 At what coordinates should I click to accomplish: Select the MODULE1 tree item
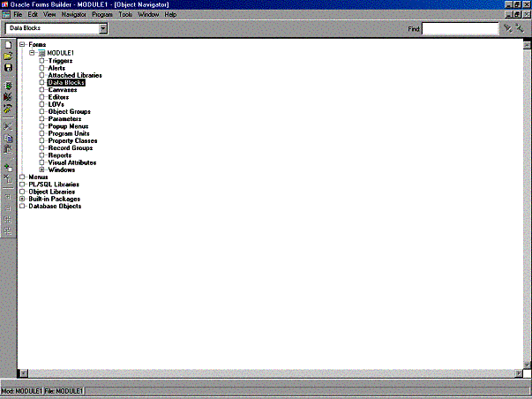pyautogui.click(x=60, y=53)
